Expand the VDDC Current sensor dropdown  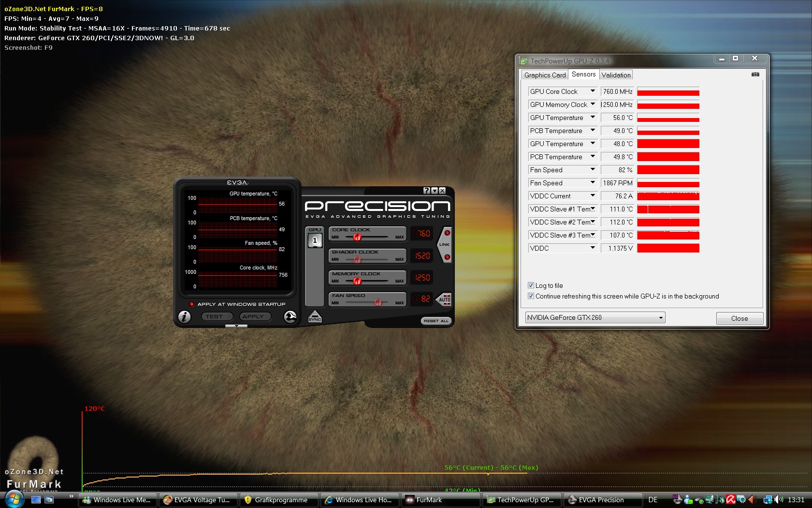(593, 195)
